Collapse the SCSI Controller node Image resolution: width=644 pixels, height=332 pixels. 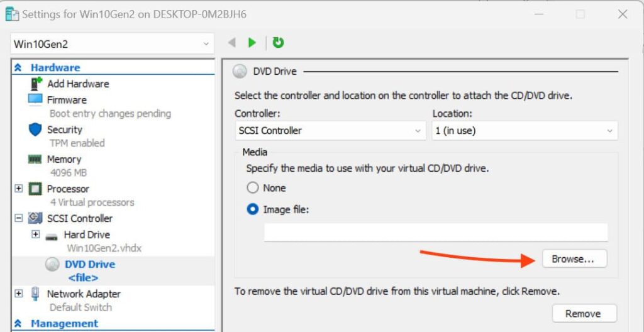point(18,218)
